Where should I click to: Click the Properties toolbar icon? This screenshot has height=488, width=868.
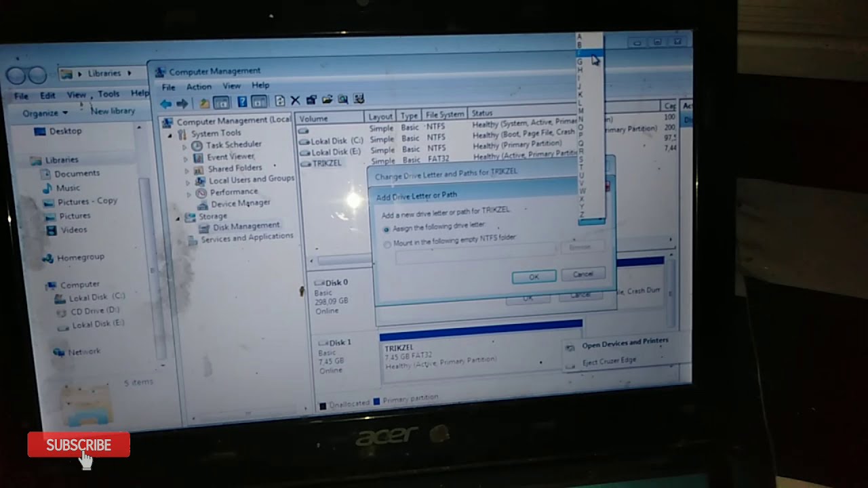311,100
